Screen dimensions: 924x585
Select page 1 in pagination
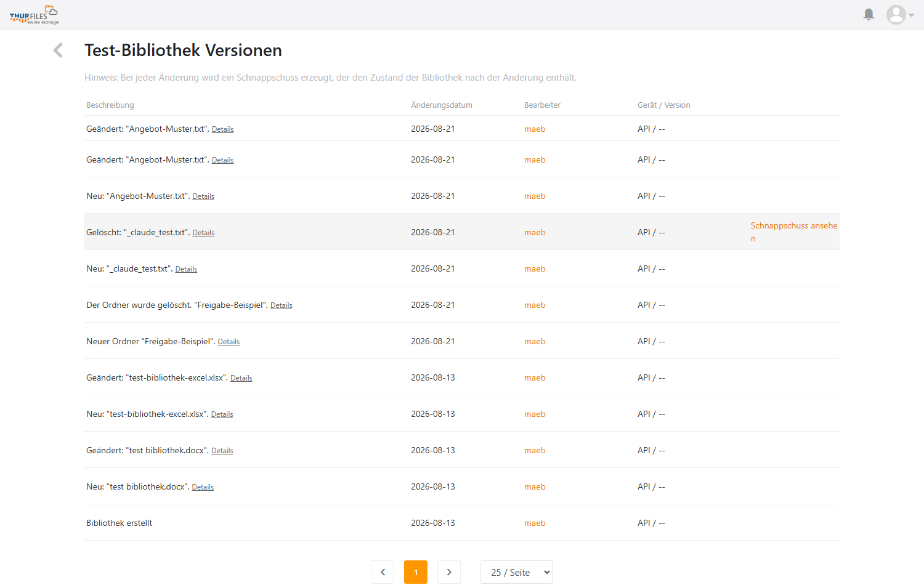(416, 572)
